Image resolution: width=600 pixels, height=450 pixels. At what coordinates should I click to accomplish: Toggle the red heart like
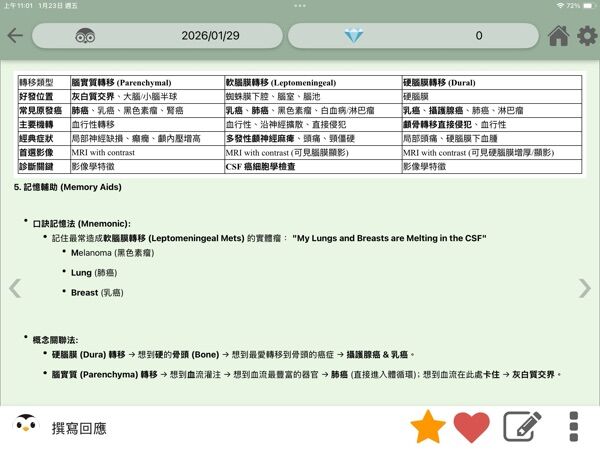[x=472, y=427]
